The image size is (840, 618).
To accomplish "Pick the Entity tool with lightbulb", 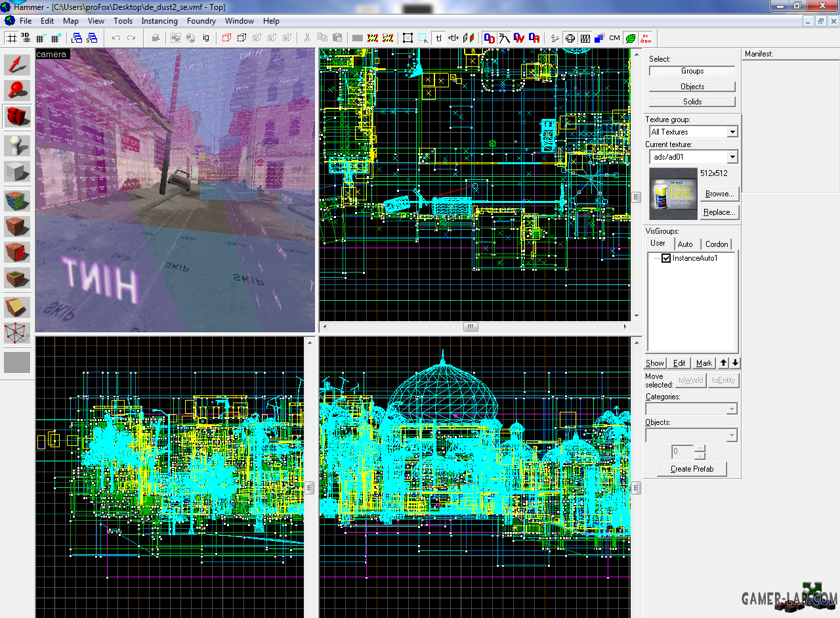I will [x=17, y=146].
